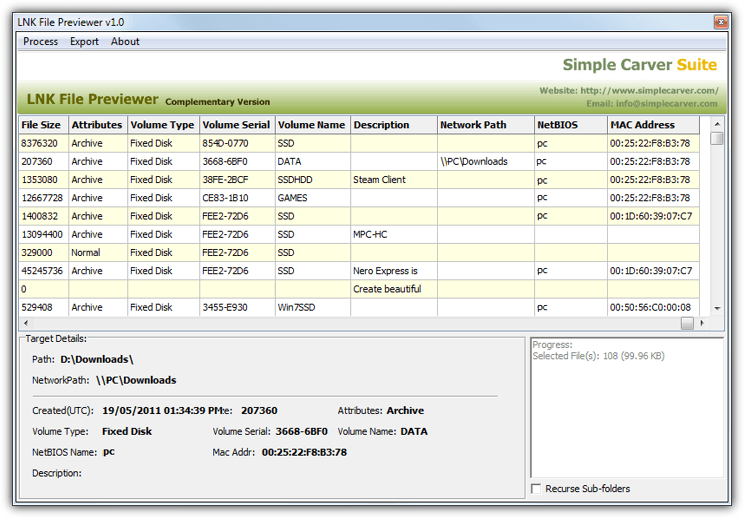Select the row with file size 207360

click(359, 162)
